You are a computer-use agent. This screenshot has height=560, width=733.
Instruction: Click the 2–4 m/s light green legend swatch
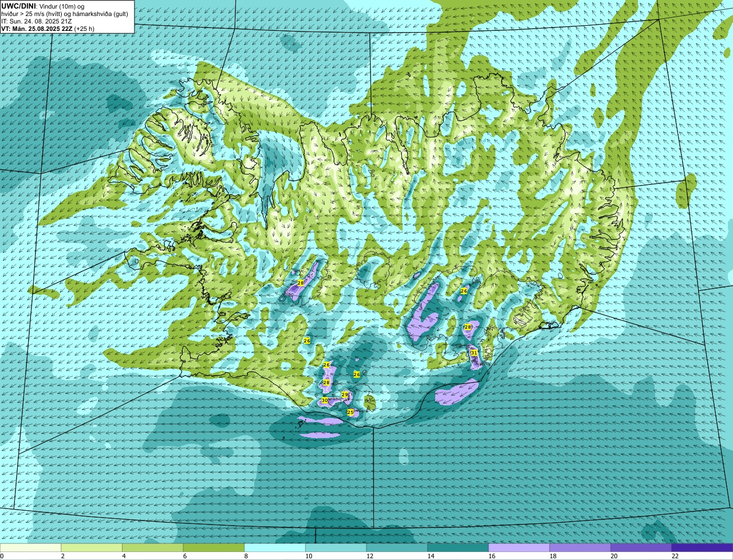(92, 547)
